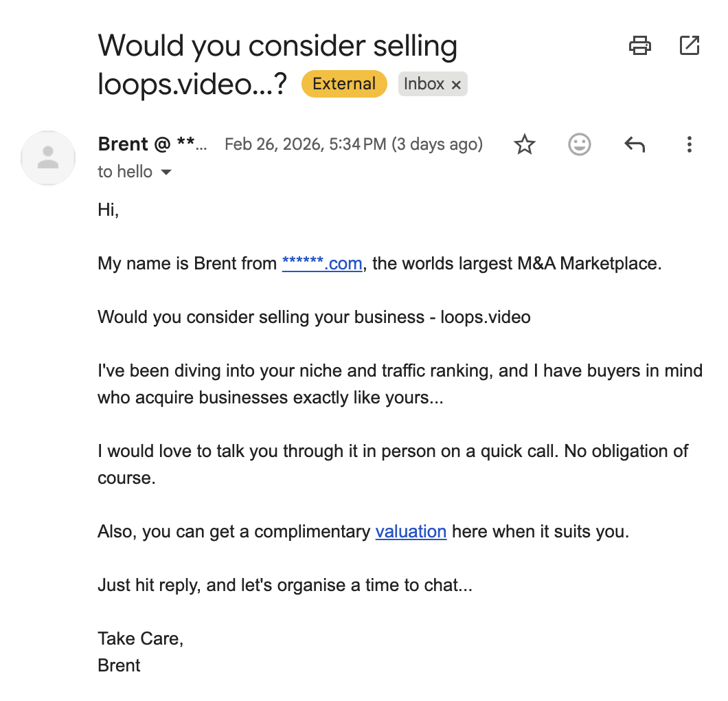Print this email message

[639, 46]
